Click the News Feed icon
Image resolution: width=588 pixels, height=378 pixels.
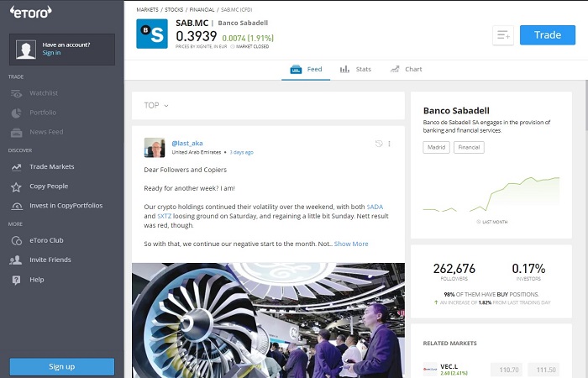pos(16,133)
